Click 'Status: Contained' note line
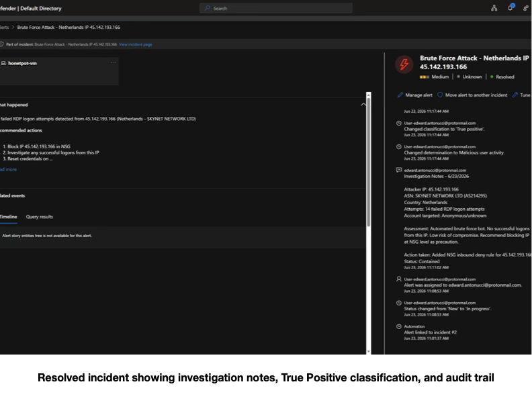 (x=421, y=262)
